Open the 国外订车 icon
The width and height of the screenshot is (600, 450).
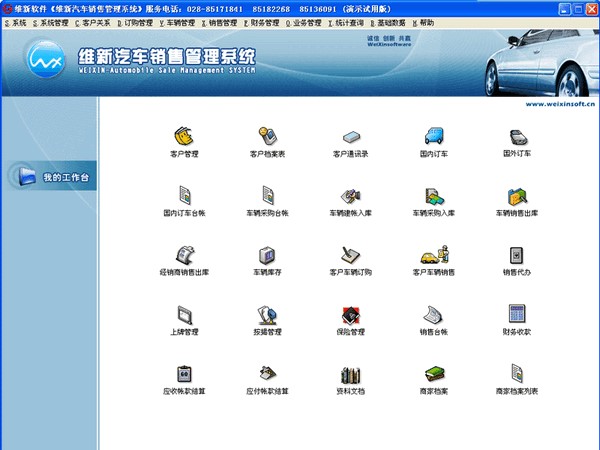(517, 136)
